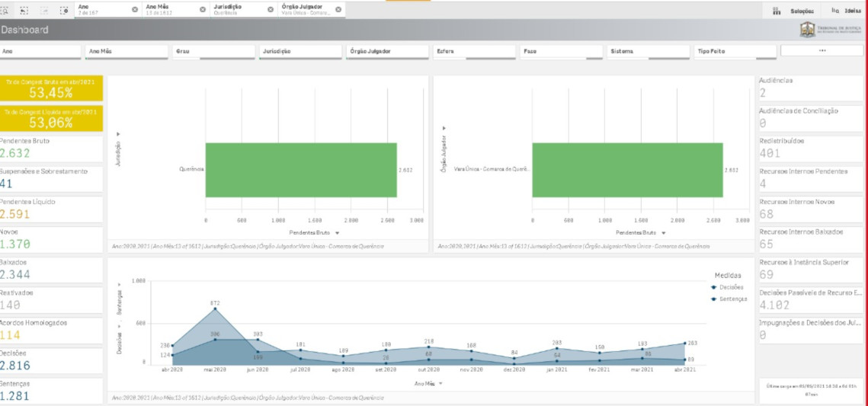
Task: Click the Pendentes Bruto 2.632 KPI
Action: (x=52, y=149)
